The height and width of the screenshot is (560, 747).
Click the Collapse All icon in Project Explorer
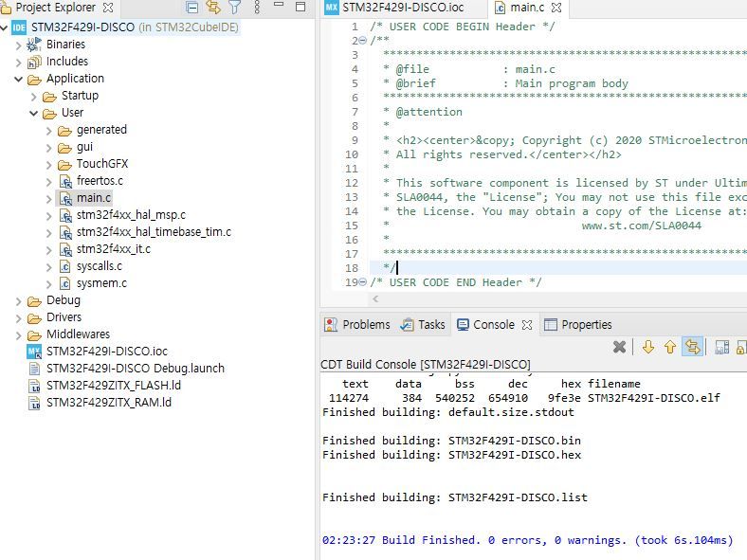coord(192,8)
